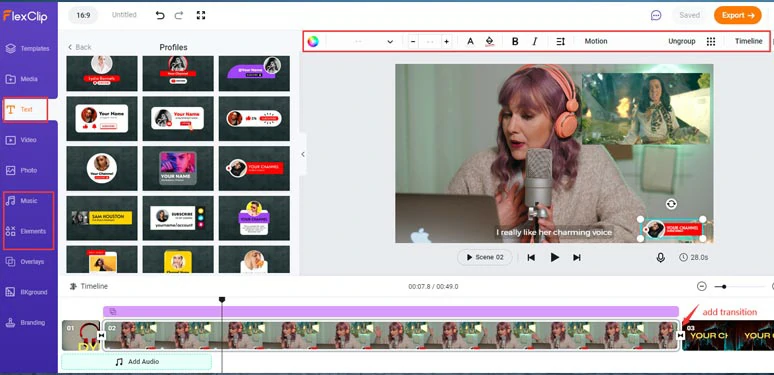Click the redo arrow icon
This screenshot has width=774, height=375.
(179, 15)
